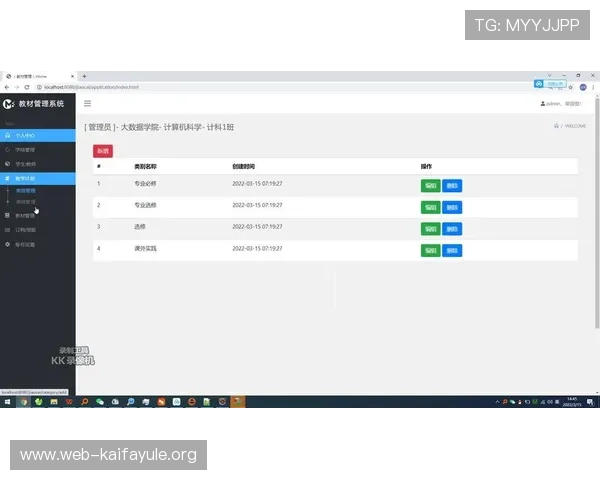The width and height of the screenshot is (600, 480).
Task: Click the admin user greeting at top right
Action: (x=561, y=104)
